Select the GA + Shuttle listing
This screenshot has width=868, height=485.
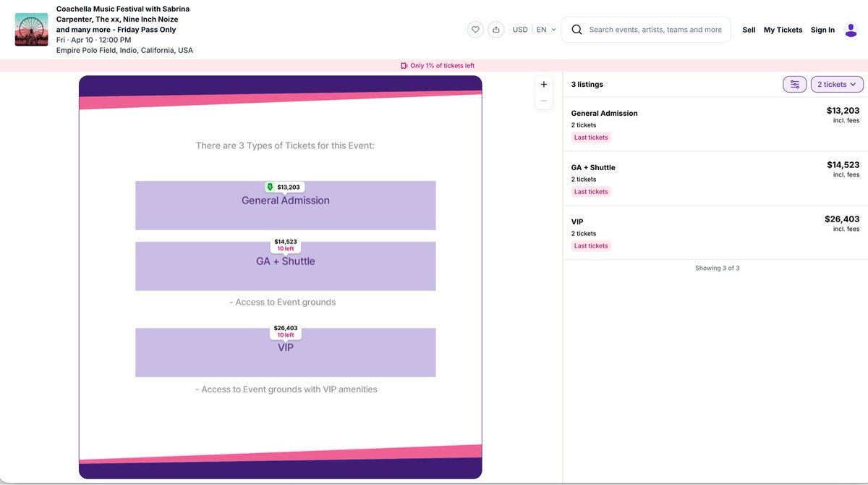[x=715, y=179]
